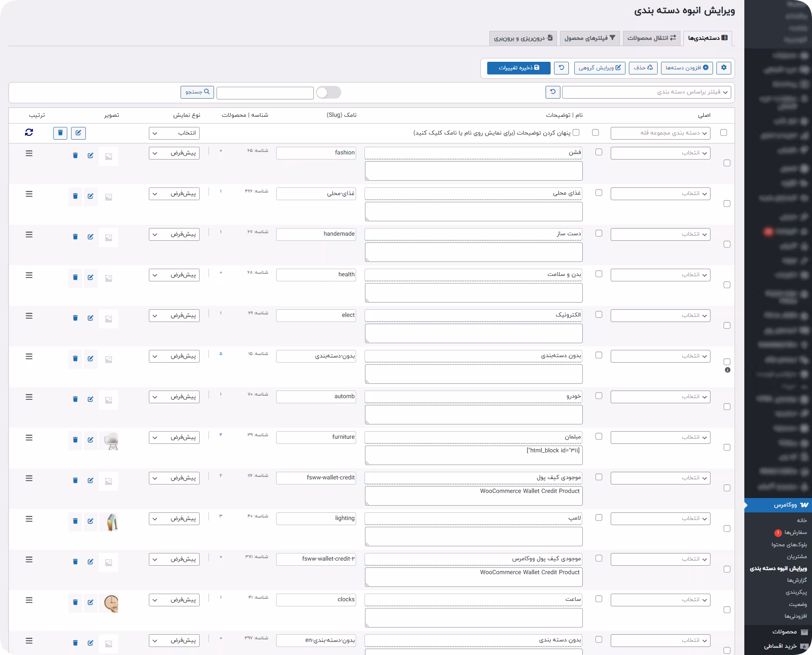The height and width of the screenshot is (655, 812).
Task: Open display type dropdown for automb row
Action: point(174,397)
